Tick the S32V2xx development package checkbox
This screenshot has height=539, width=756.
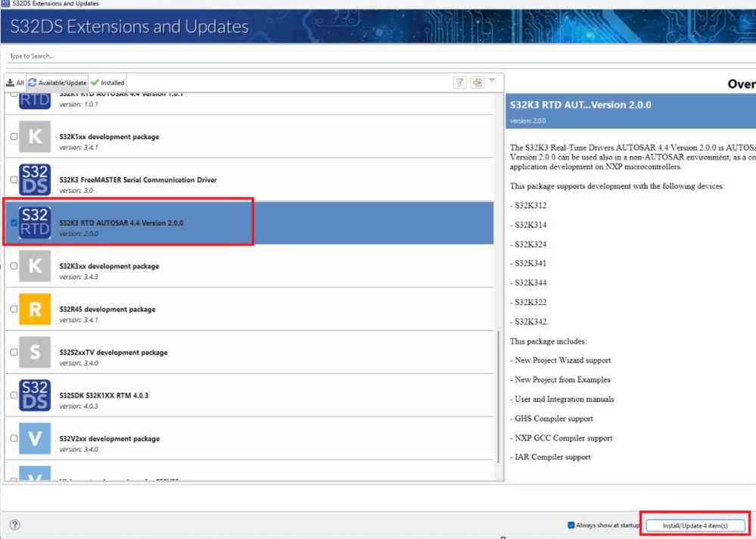[14, 438]
